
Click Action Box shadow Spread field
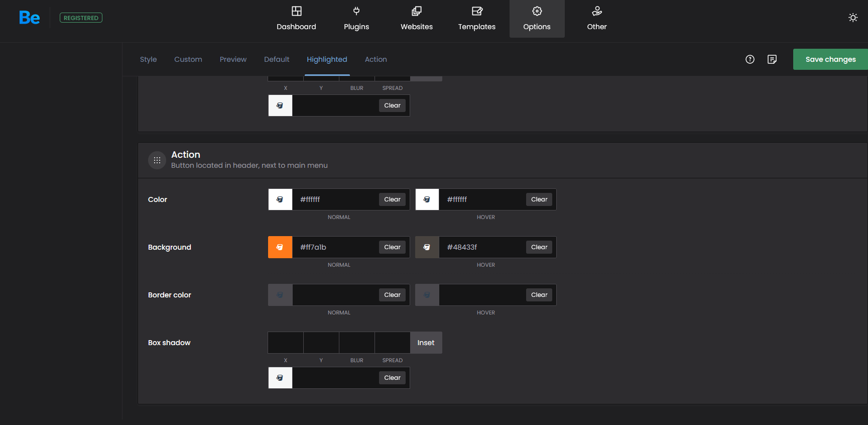pos(393,343)
